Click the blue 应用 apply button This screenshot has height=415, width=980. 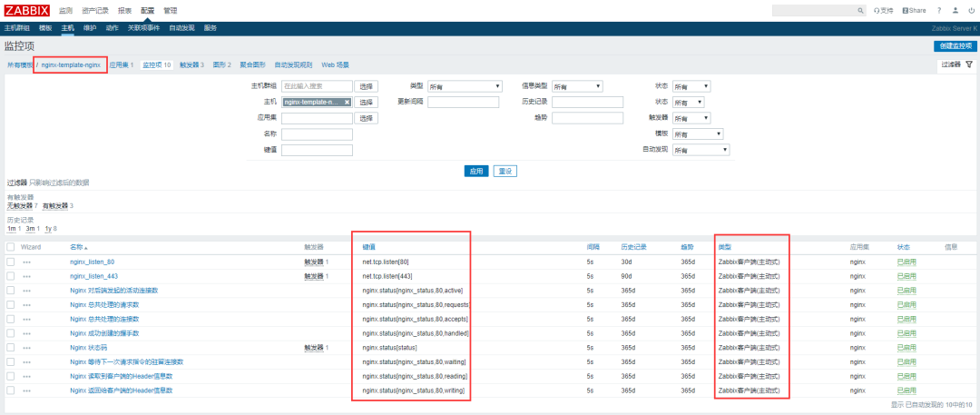[x=476, y=171]
